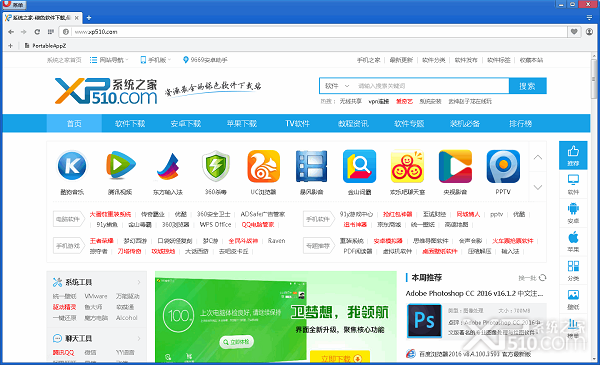The image size is (600, 365).
Task: Expand the 系统工具 category arrow
Action: tap(139, 282)
